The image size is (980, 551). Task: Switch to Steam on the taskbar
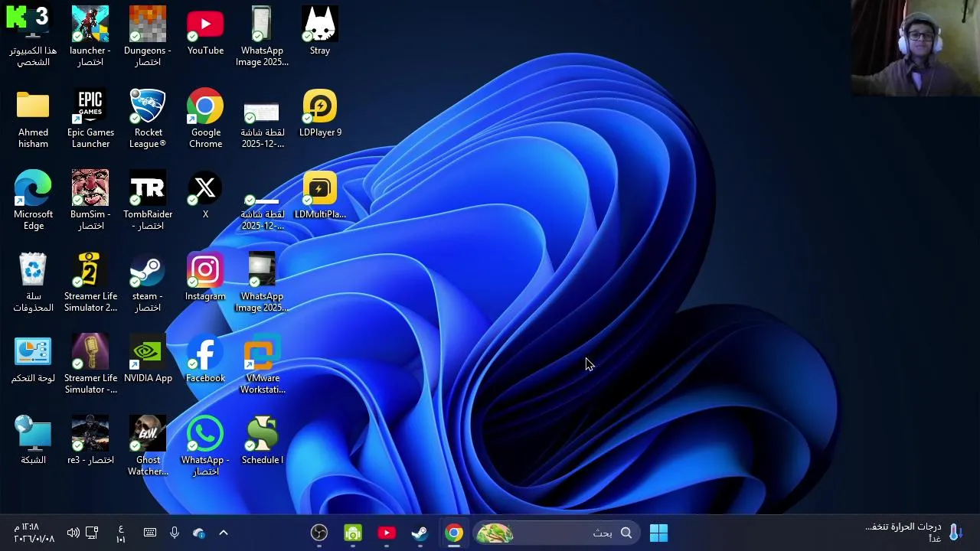(420, 533)
